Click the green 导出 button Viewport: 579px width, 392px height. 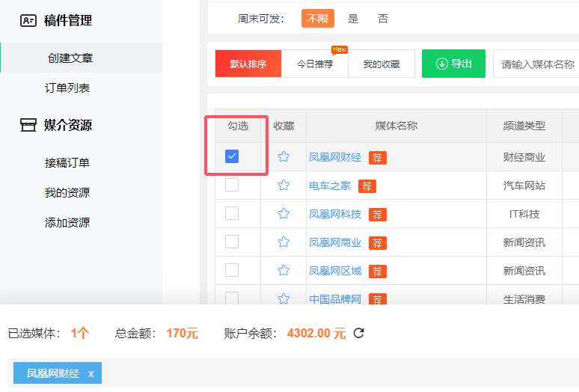click(453, 64)
